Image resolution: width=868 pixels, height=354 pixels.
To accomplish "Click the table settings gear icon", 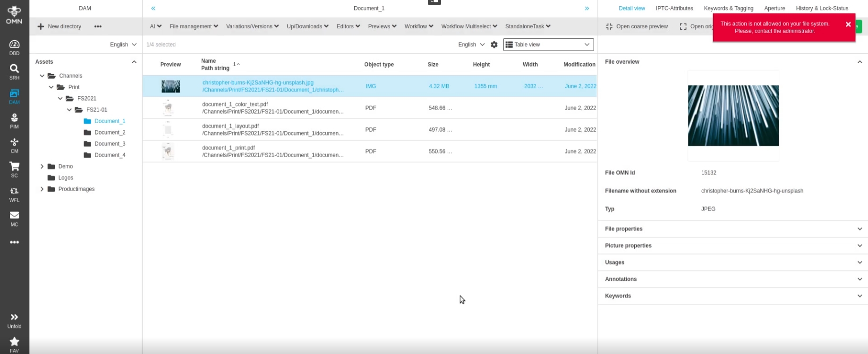I will pos(494,44).
